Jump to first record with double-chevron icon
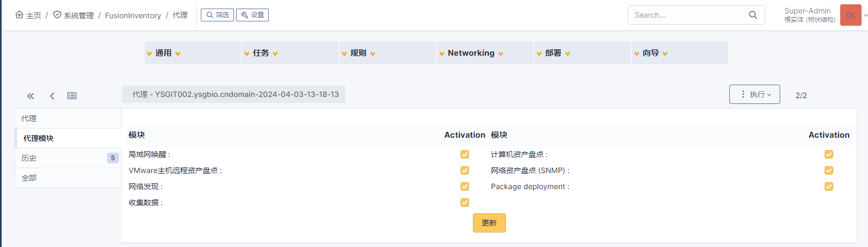Viewport: 868px width, 247px height. [x=31, y=96]
